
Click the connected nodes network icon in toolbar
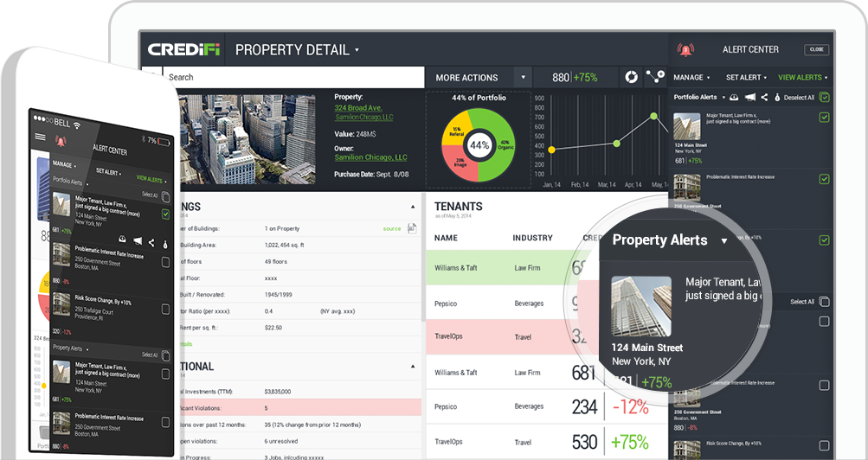coord(655,77)
